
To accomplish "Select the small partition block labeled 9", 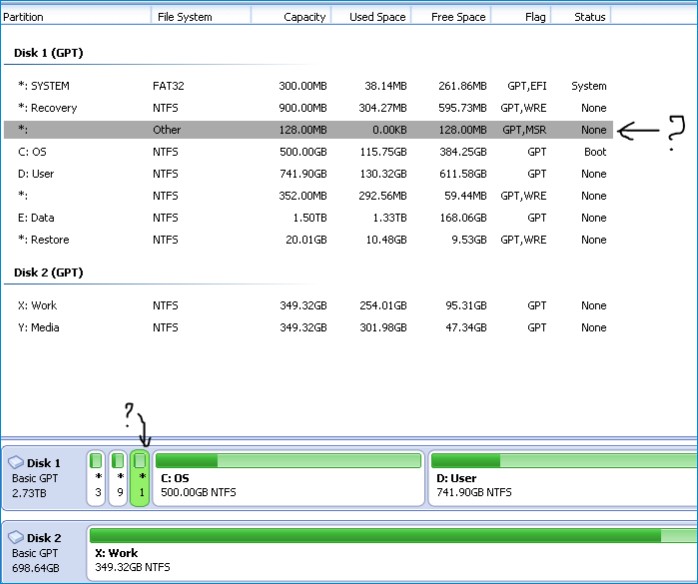I will tap(118, 478).
